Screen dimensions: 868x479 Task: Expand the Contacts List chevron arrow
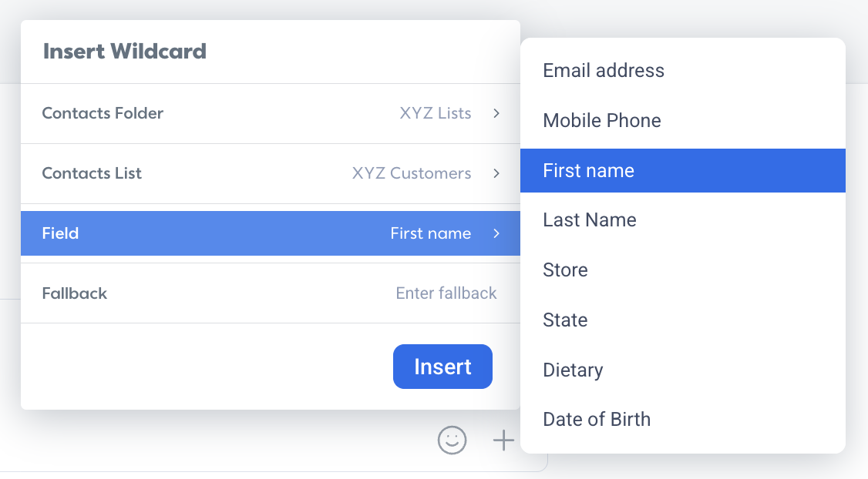(x=496, y=173)
